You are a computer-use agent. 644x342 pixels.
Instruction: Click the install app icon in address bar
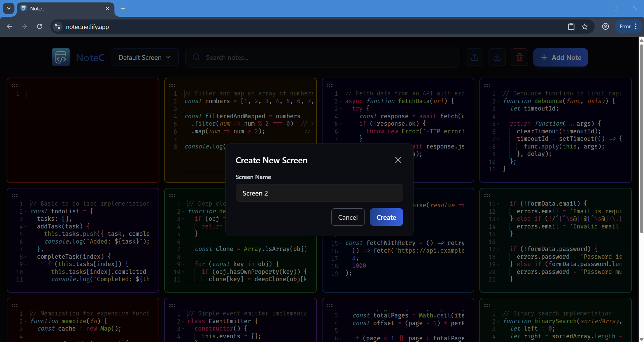point(571,27)
